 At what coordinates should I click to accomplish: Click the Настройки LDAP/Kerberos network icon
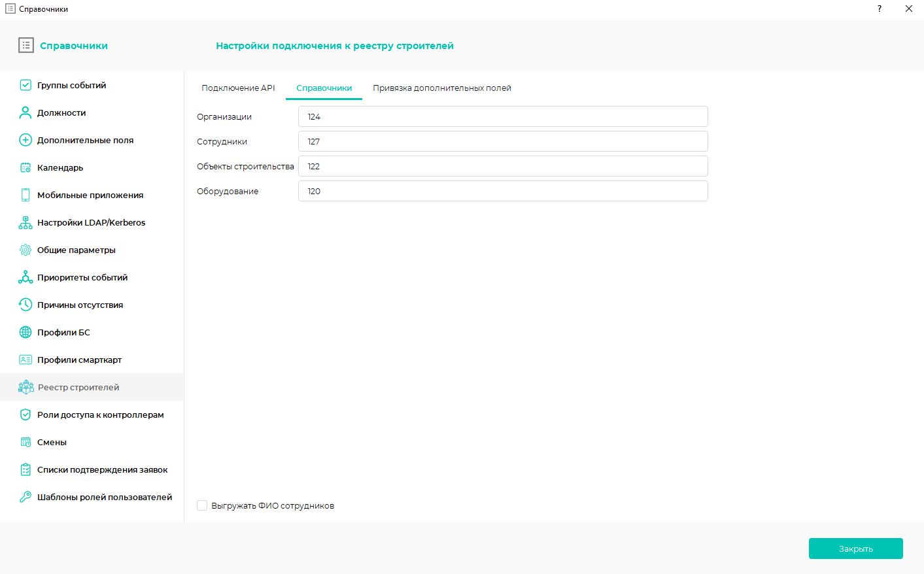tap(26, 222)
